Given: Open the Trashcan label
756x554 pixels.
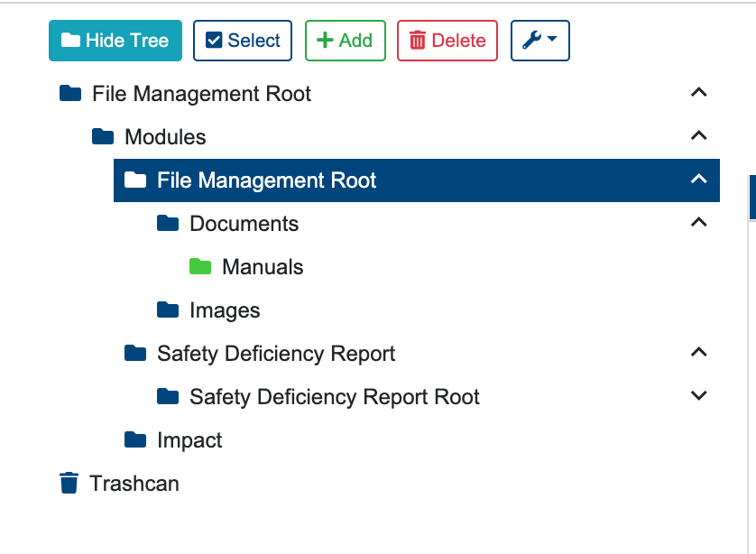Looking at the screenshot, I should click(134, 484).
